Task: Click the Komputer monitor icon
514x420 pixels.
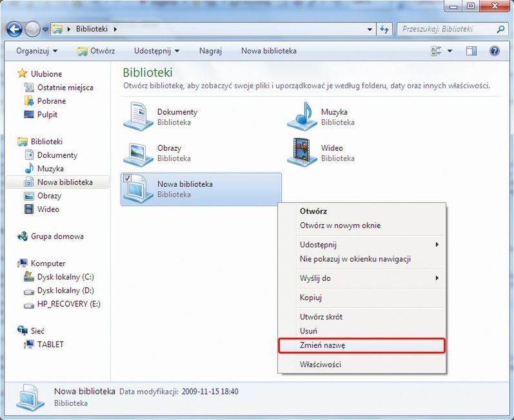Action: [x=23, y=263]
